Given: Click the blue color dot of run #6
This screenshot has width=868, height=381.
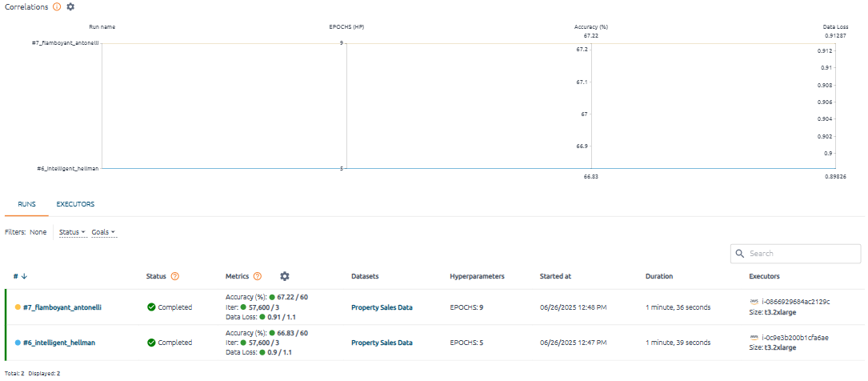Looking at the screenshot, I should click(x=18, y=343).
